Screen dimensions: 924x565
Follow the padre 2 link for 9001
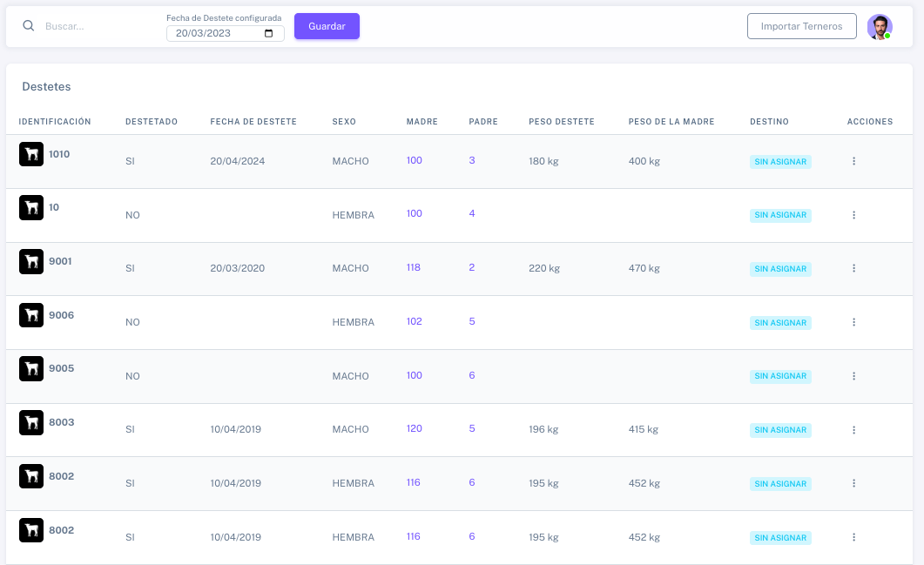(x=472, y=267)
